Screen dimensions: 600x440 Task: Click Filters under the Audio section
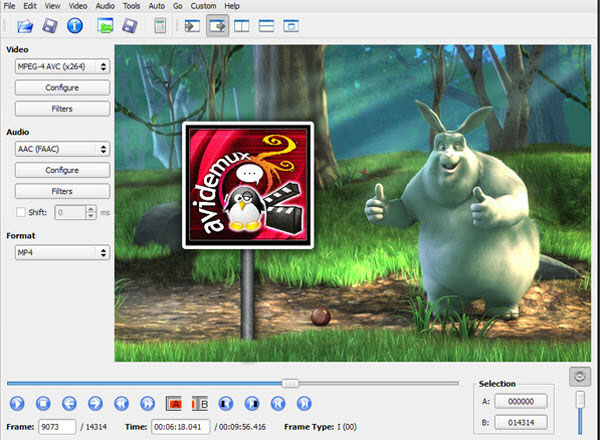(62, 191)
